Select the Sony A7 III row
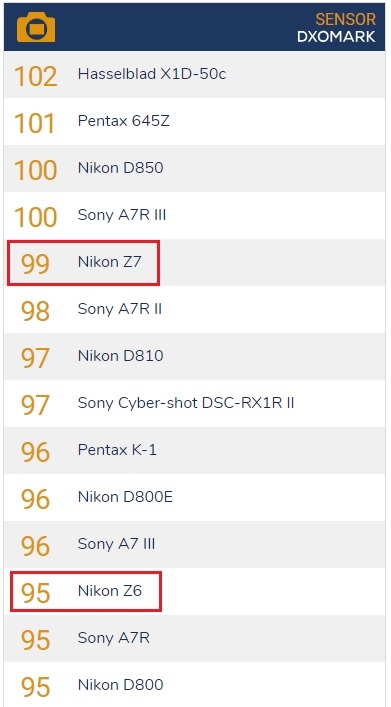This screenshot has width=391, height=707. pos(195,545)
